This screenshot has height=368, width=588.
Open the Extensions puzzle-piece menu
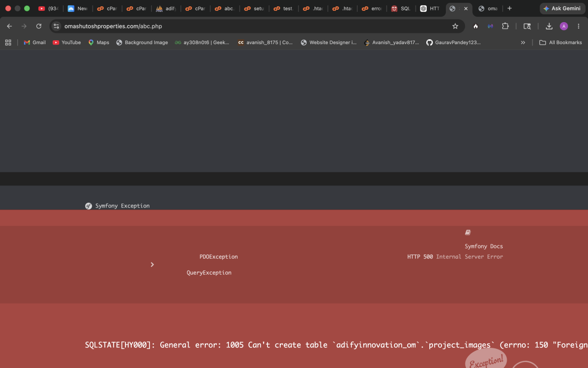point(505,26)
